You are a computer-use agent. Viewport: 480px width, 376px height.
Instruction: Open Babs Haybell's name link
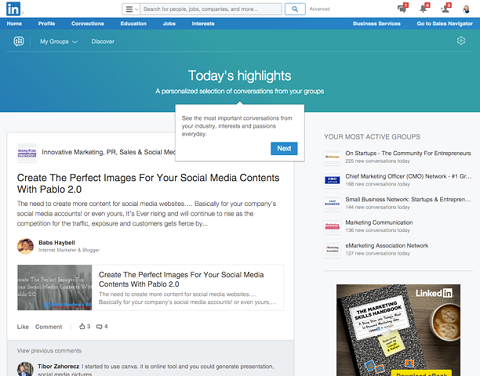57,243
